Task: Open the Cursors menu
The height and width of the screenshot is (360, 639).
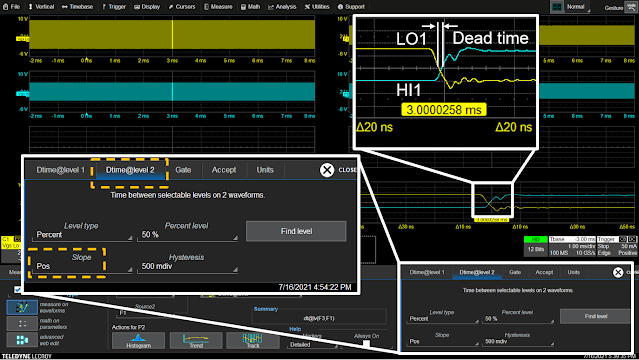Action: point(182,7)
